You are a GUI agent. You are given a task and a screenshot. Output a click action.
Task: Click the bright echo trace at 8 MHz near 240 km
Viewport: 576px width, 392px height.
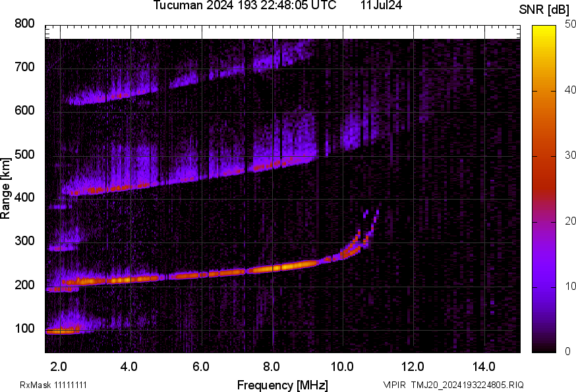(x=272, y=268)
